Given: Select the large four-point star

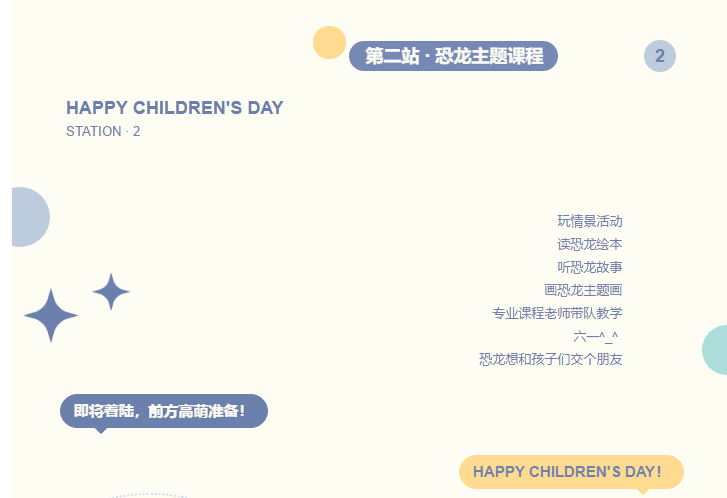Looking at the screenshot, I should click(x=51, y=315).
